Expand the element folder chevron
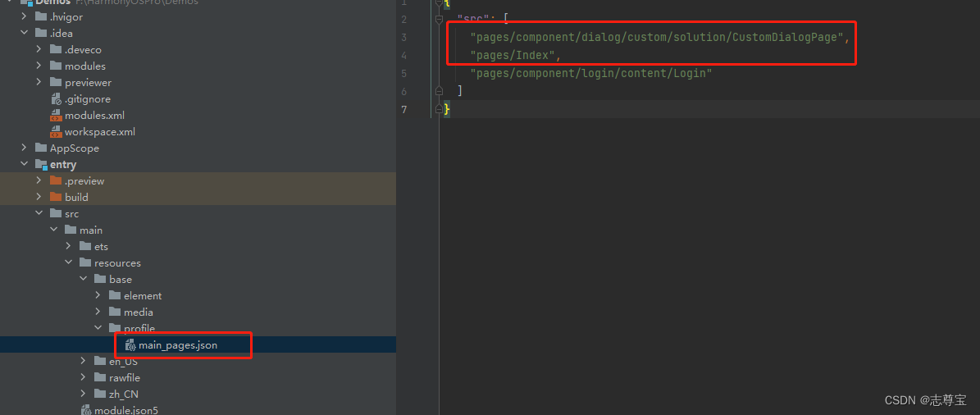 coord(98,295)
